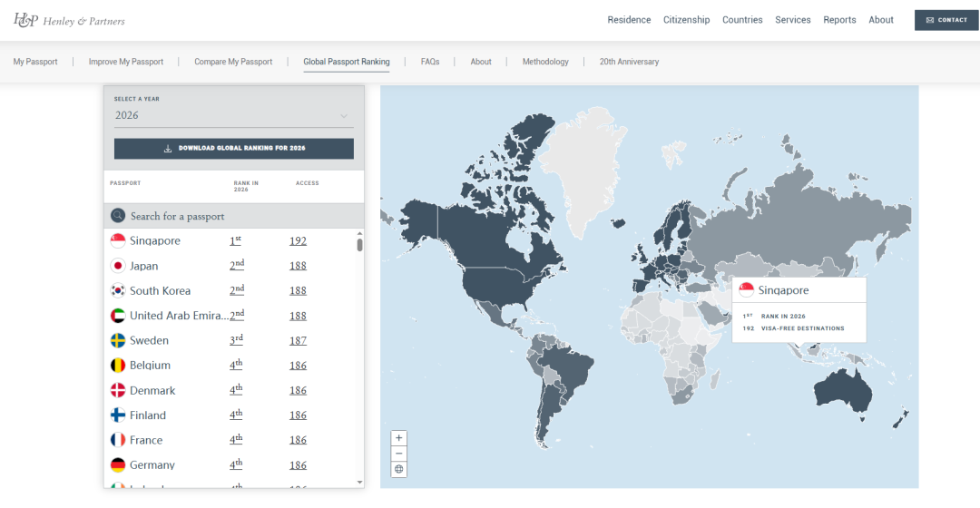980x508 pixels.
Task: Click the Rank in 2026 column header
Action: [x=246, y=186]
